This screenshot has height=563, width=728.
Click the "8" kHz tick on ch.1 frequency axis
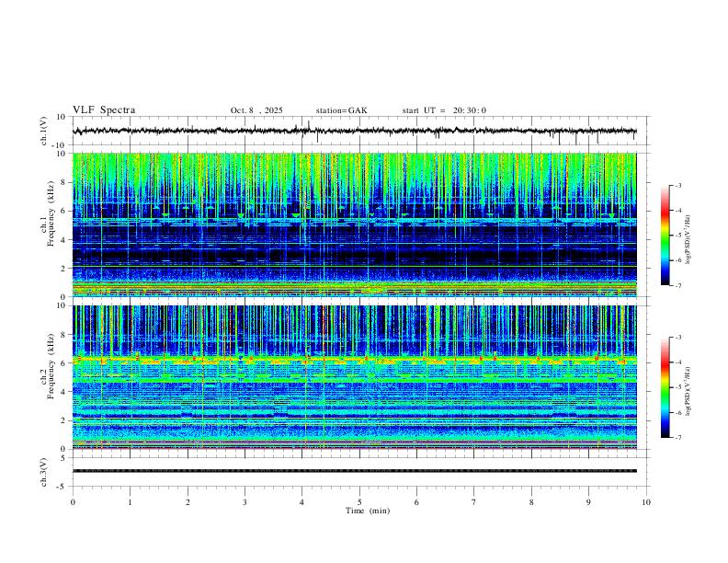tap(64, 182)
